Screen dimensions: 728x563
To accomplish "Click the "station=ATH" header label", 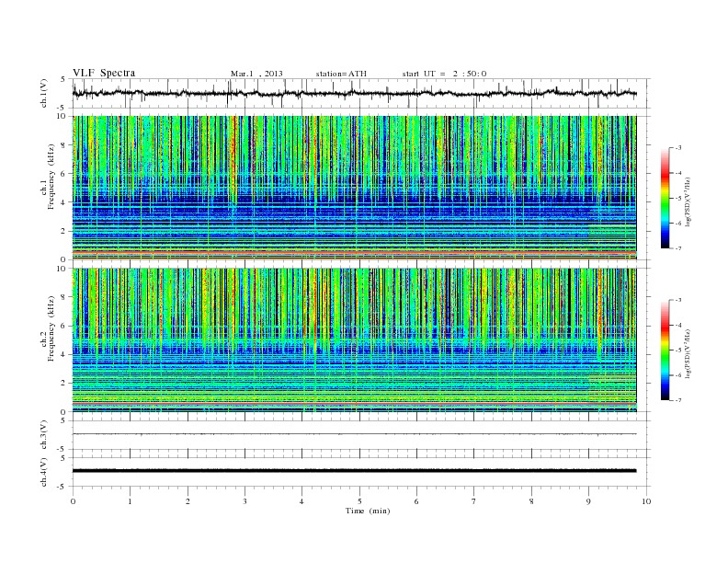I will (341, 74).
